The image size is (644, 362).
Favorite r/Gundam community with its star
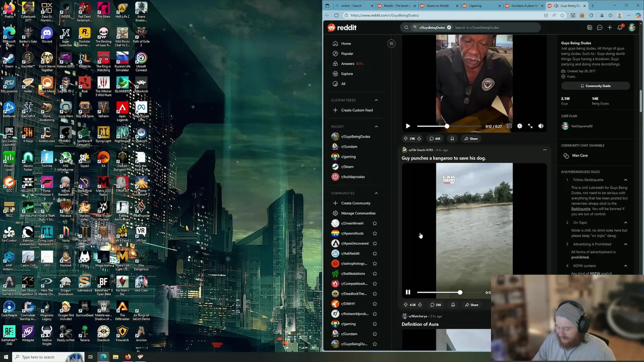(x=374, y=334)
